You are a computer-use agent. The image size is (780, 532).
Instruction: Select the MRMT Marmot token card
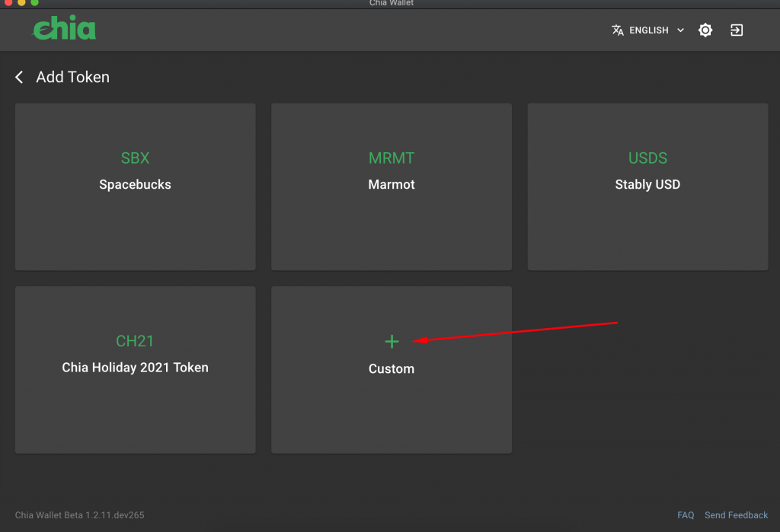click(392, 187)
